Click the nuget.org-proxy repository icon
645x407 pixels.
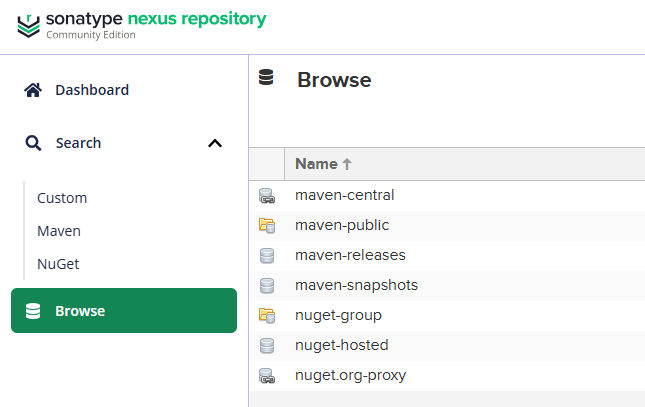pos(267,376)
